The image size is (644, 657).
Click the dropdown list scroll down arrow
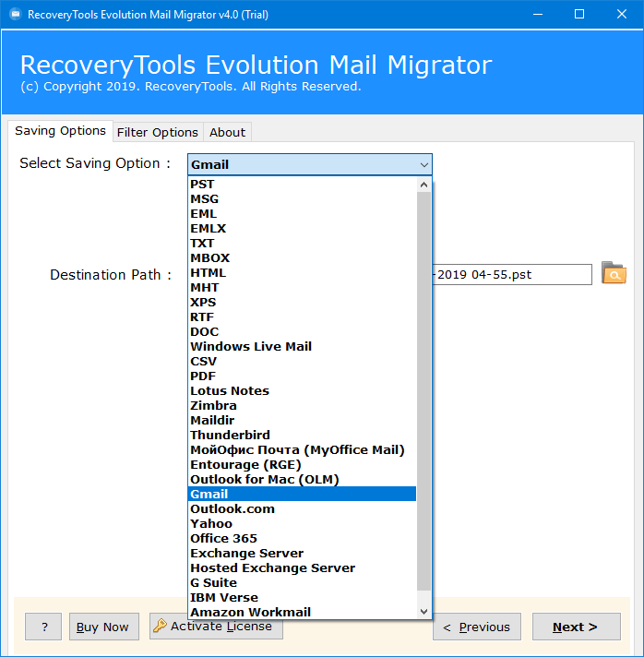pos(424,612)
